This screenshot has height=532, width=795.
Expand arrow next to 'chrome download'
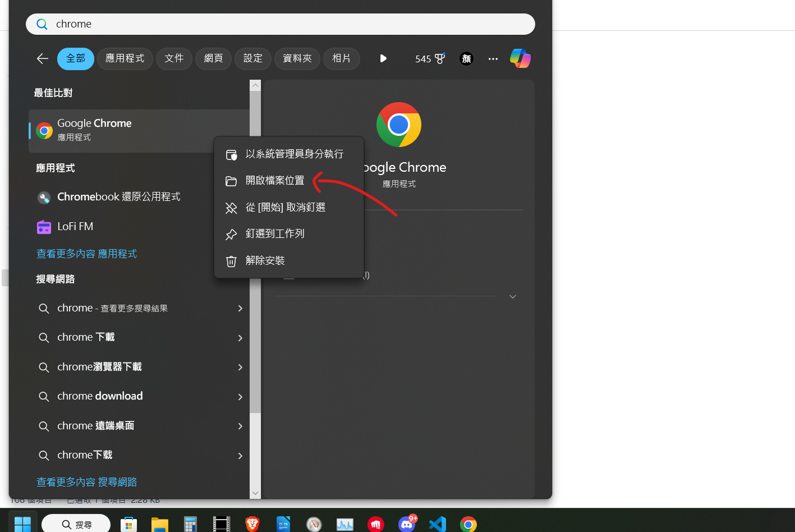pos(240,397)
